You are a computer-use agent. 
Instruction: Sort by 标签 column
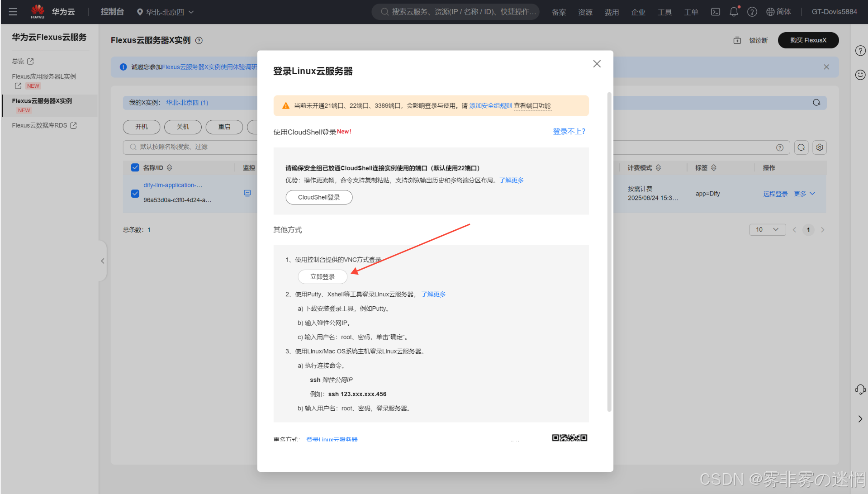(x=713, y=168)
